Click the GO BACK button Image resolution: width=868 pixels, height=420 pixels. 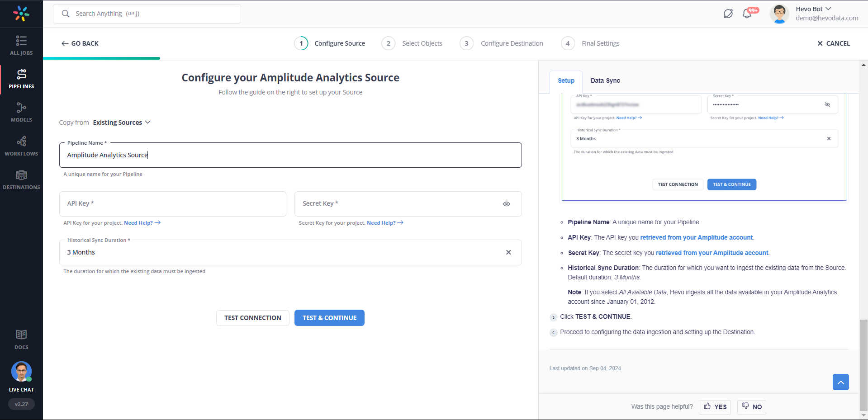pyautogui.click(x=80, y=43)
